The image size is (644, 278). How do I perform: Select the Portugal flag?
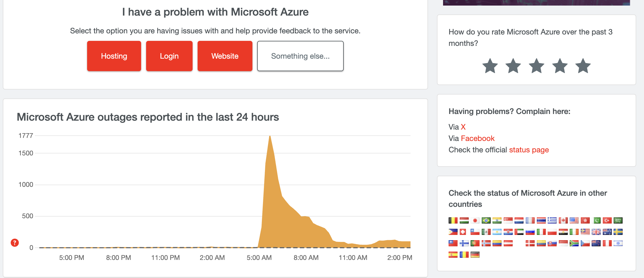coord(475,243)
